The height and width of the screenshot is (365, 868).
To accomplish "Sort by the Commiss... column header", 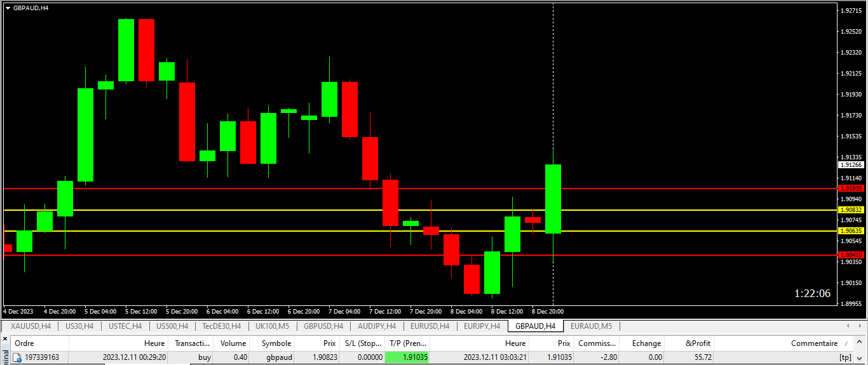I will click(597, 343).
